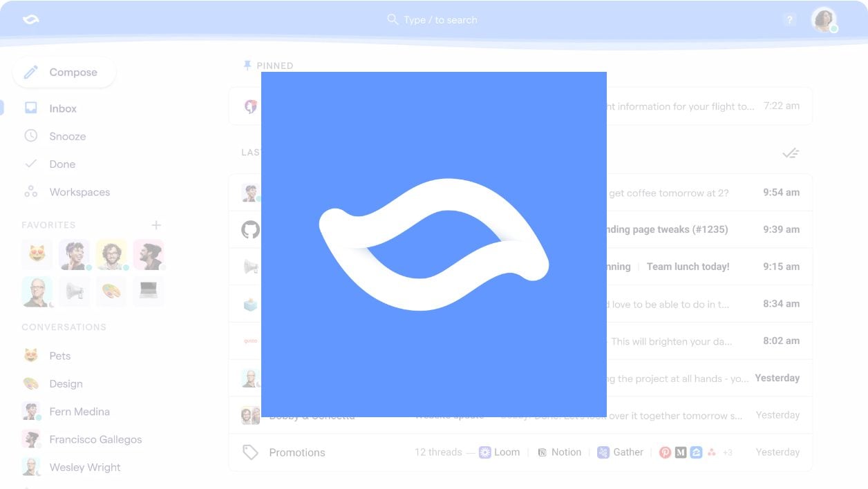Click the app logo in the top bar

(x=31, y=19)
